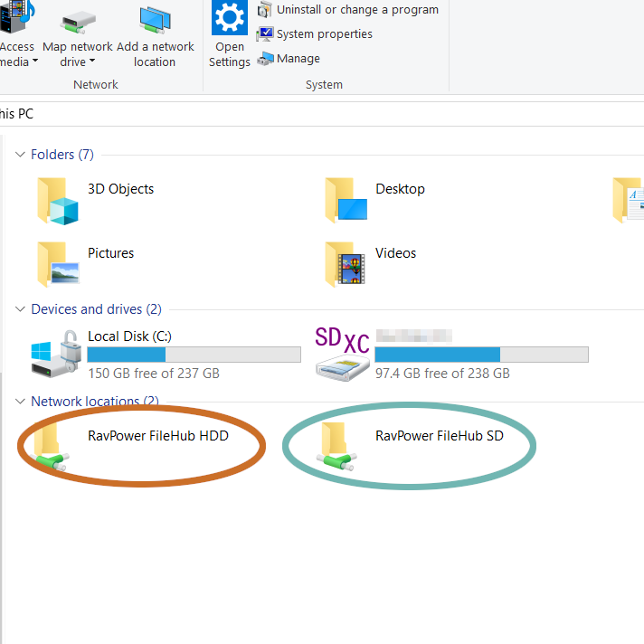Select the 3D Objects folder icon
The image size is (644, 644).
tap(58, 201)
